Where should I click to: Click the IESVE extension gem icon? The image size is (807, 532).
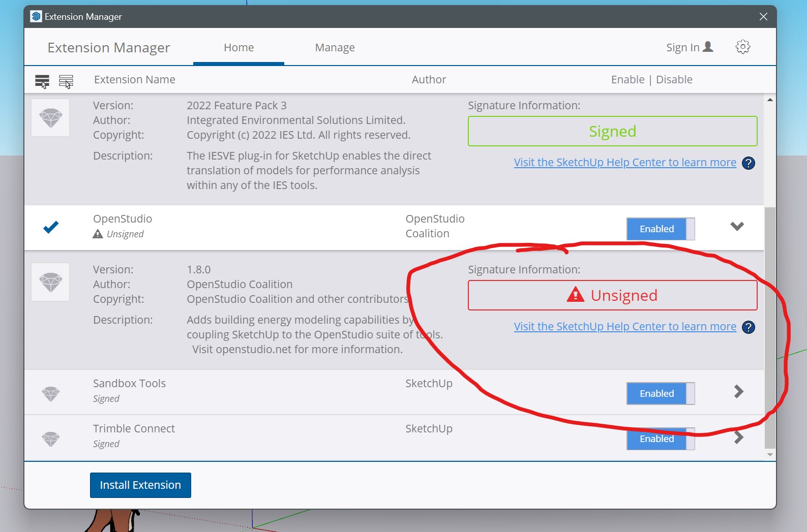[50, 118]
